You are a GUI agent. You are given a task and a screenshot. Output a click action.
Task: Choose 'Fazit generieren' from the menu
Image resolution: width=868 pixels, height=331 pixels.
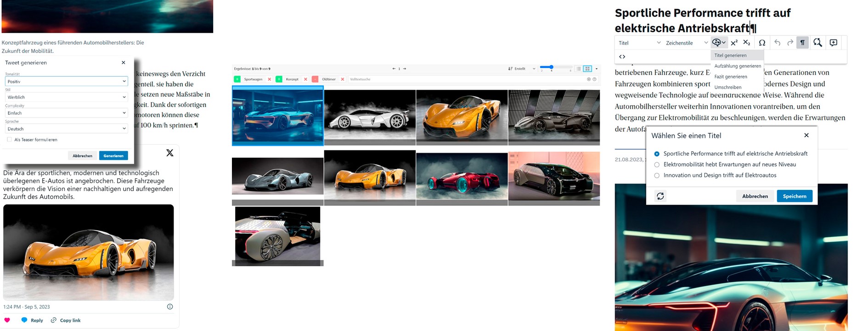731,77
